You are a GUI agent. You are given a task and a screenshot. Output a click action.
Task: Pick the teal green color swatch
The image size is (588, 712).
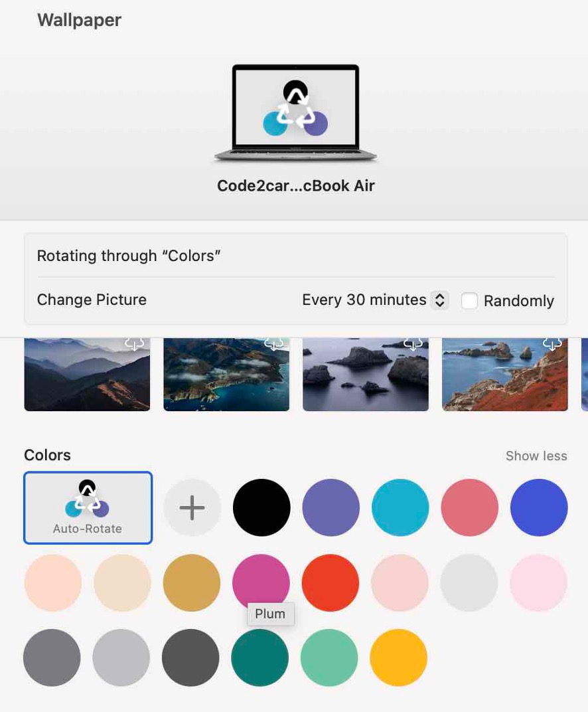click(260, 658)
